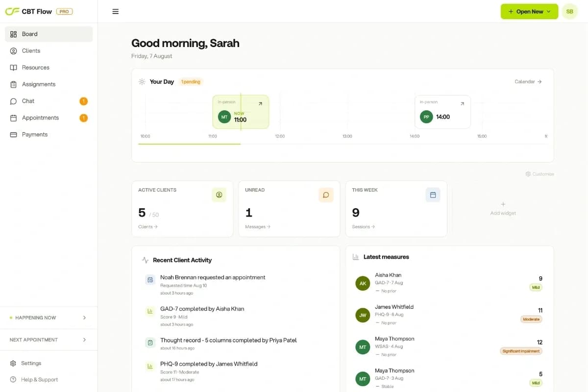Click the Noah Brennan appointment request icon
The width and height of the screenshot is (588, 392).
click(x=150, y=280)
